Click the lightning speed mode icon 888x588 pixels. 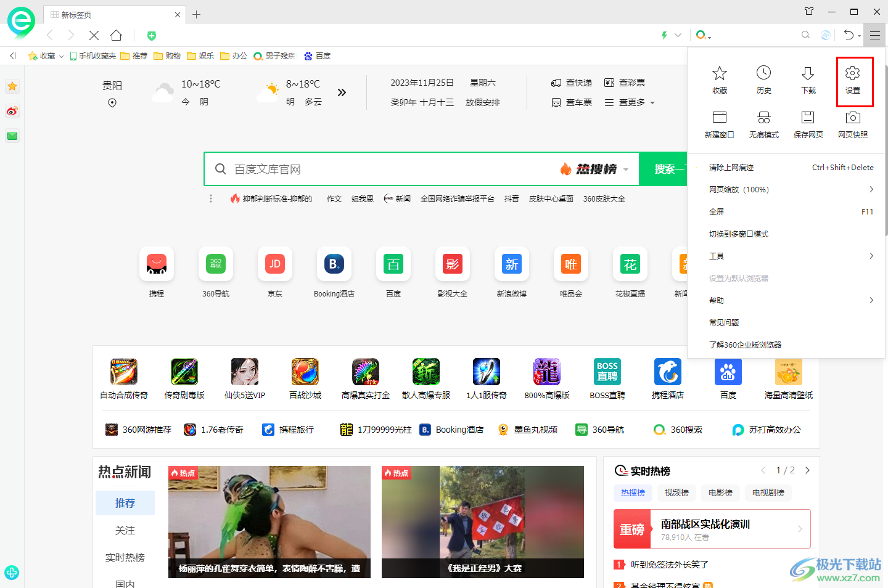point(664,35)
